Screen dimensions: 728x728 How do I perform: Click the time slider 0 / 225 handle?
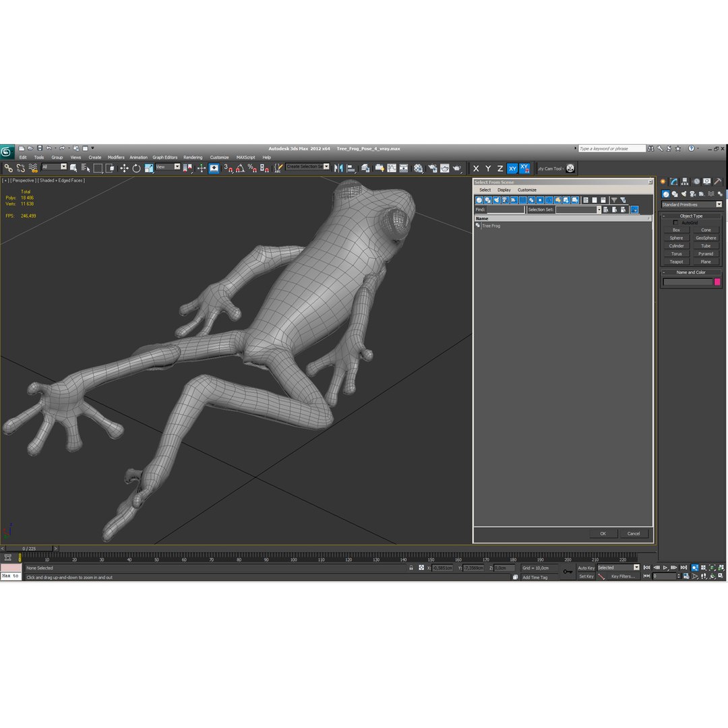pyautogui.click(x=29, y=548)
